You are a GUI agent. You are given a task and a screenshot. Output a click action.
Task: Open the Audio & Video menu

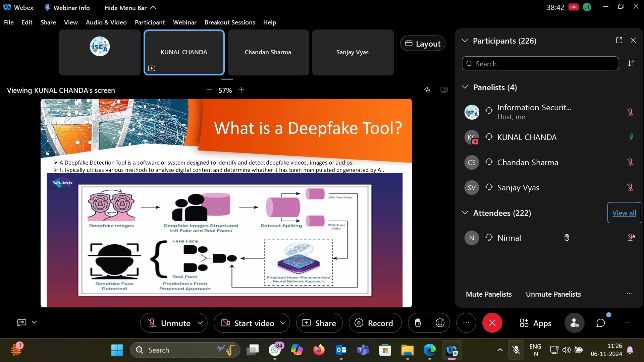coord(106,22)
